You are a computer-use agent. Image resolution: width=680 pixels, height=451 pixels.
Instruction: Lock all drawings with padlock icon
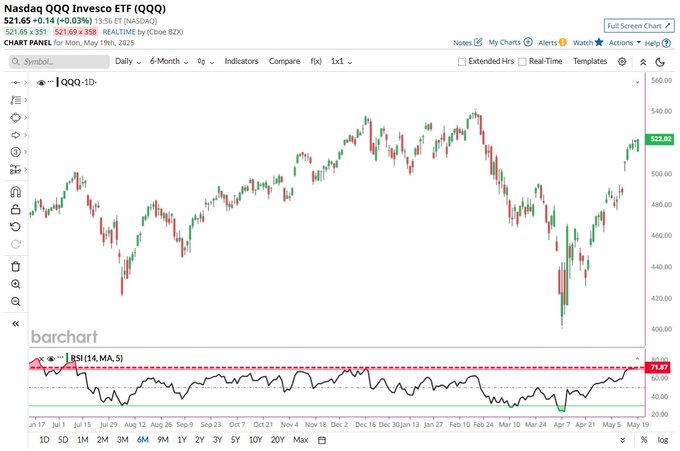[16, 209]
